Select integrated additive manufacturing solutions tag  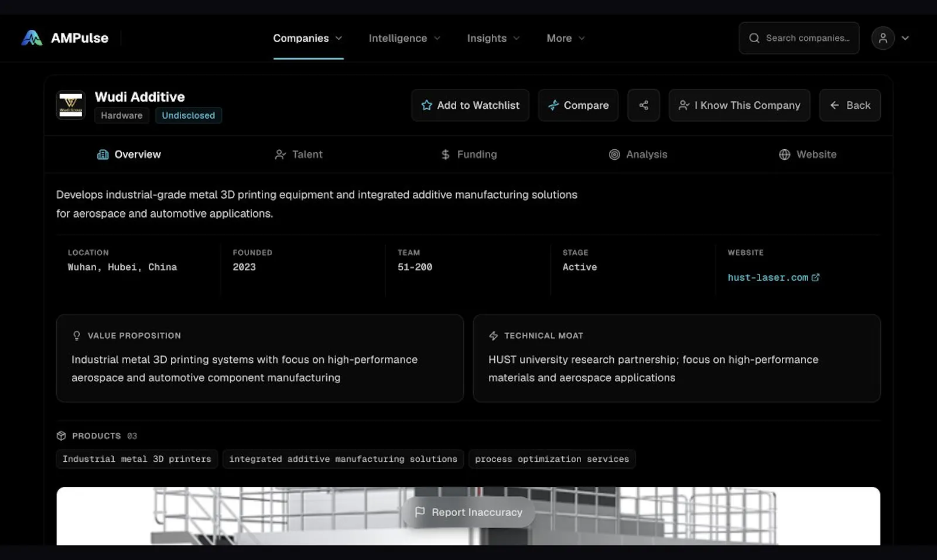pos(343,459)
